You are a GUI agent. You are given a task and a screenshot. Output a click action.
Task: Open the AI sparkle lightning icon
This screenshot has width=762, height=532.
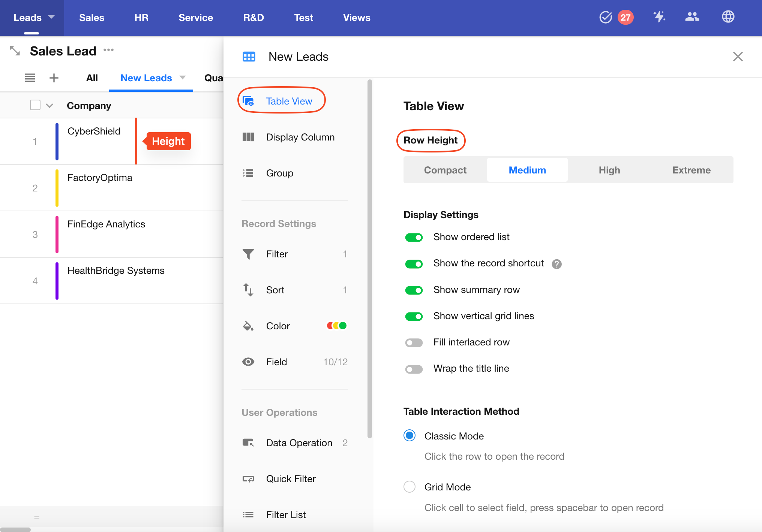coord(659,17)
